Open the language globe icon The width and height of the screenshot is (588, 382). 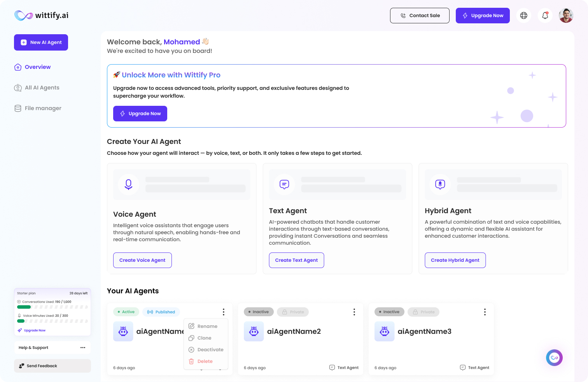(x=524, y=16)
